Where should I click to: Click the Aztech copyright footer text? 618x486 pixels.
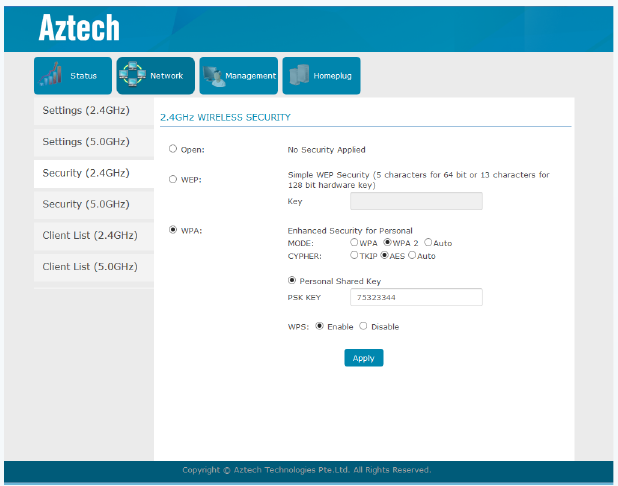tap(307, 470)
